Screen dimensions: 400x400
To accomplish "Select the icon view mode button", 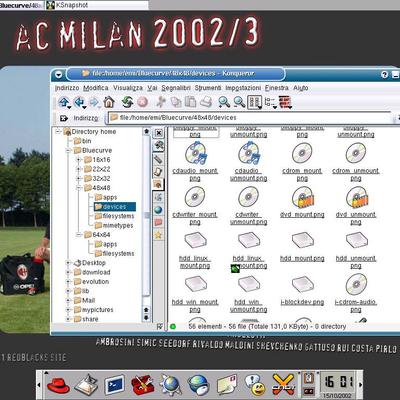I will (255, 102).
